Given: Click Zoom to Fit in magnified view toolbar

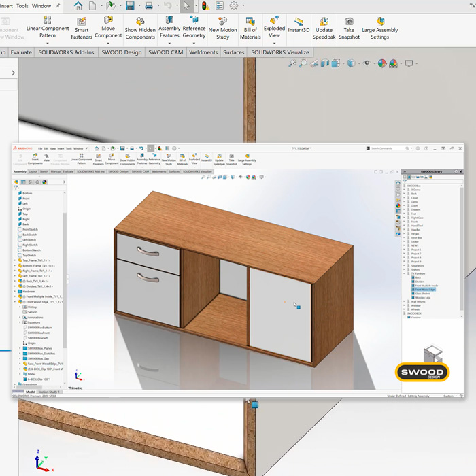Looking at the screenshot, I should tap(292, 63).
